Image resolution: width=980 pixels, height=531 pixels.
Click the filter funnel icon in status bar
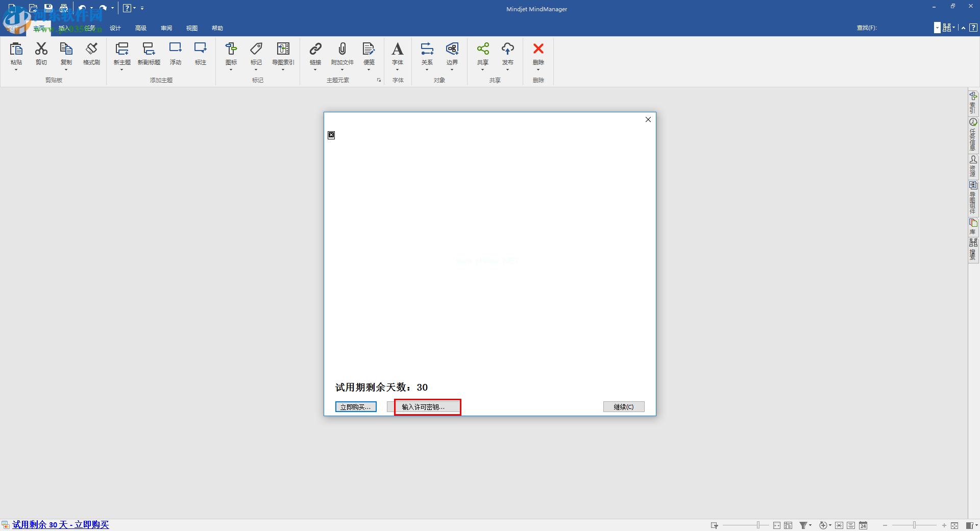pyautogui.click(x=803, y=525)
